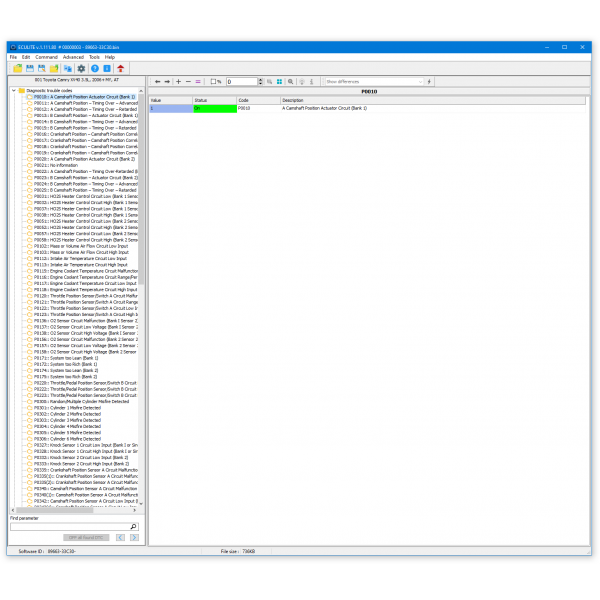Open the Advanced menu

[73, 57]
